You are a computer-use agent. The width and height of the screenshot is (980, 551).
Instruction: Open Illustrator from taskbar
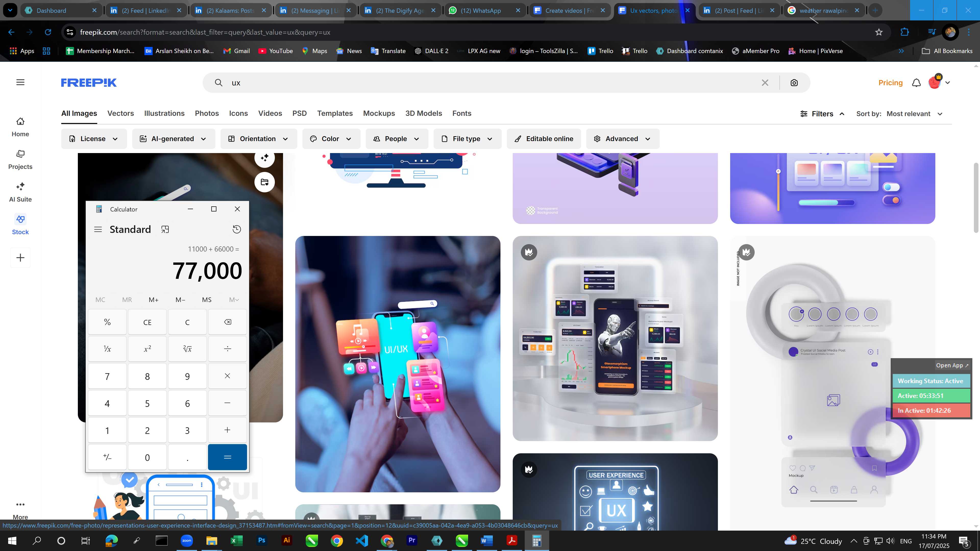(286, 540)
